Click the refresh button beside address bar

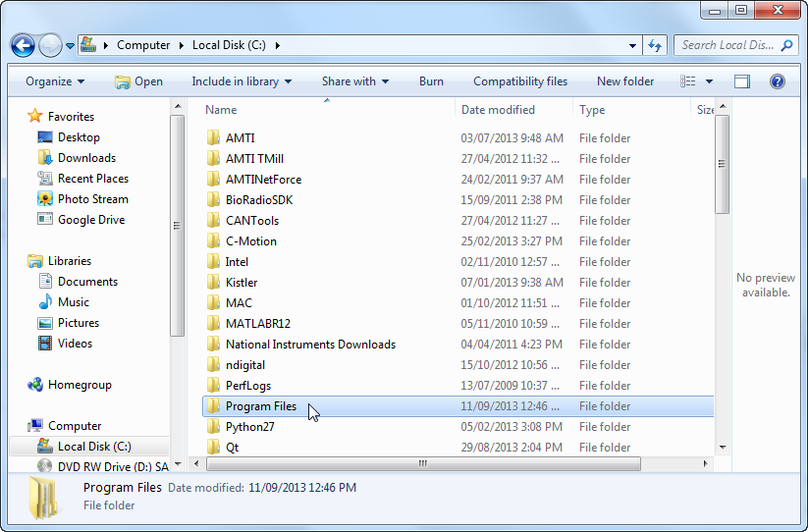pyautogui.click(x=655, y=45)
